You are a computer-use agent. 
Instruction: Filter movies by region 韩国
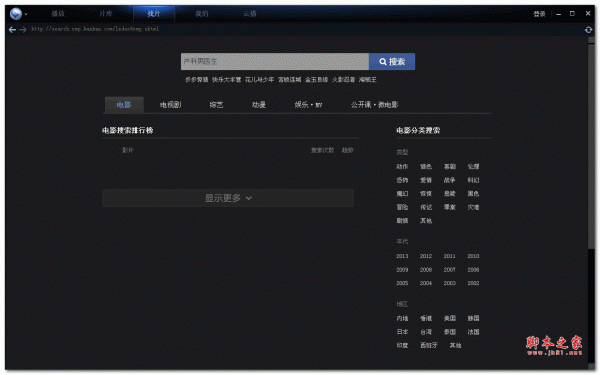473,318
